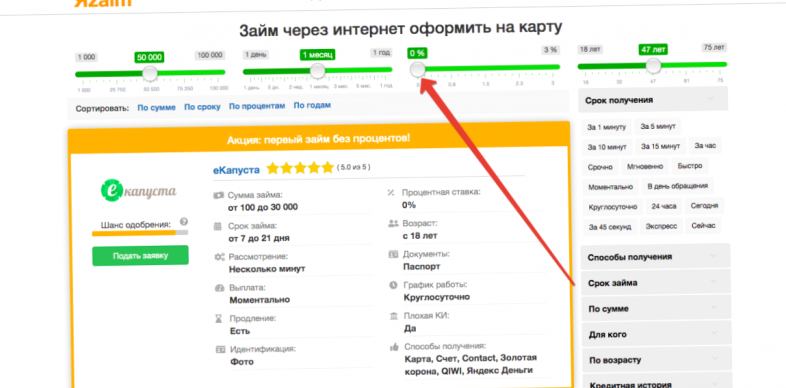
Task: Select the 24 часа filter tag
Action: coord(664,207)
